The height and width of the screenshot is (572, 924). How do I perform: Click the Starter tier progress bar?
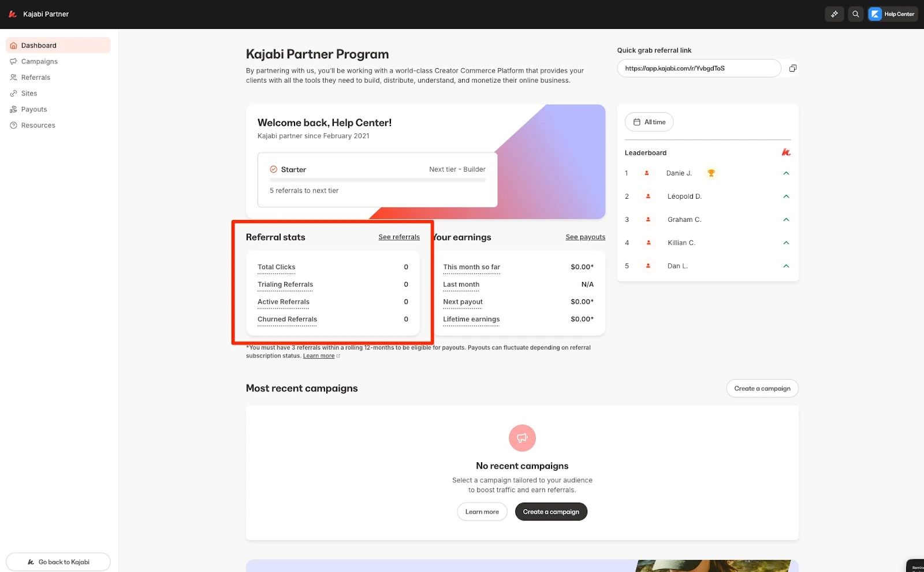[378, 180]
